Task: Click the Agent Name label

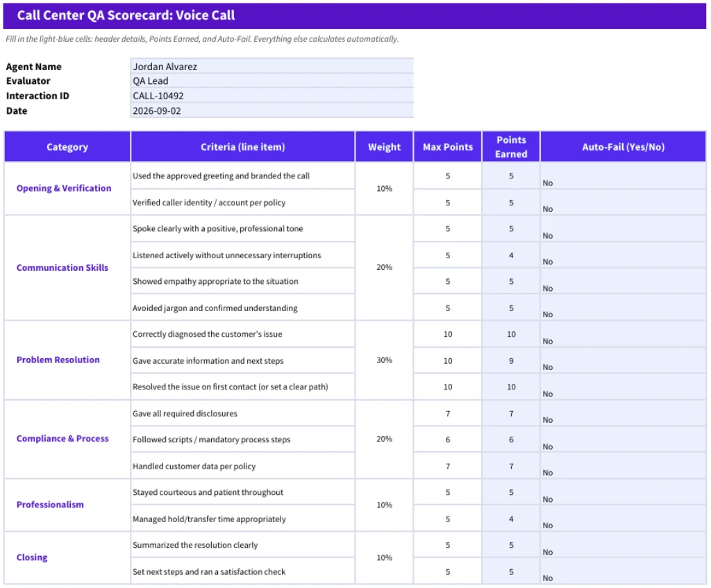Action: click(x=33, y=67)
